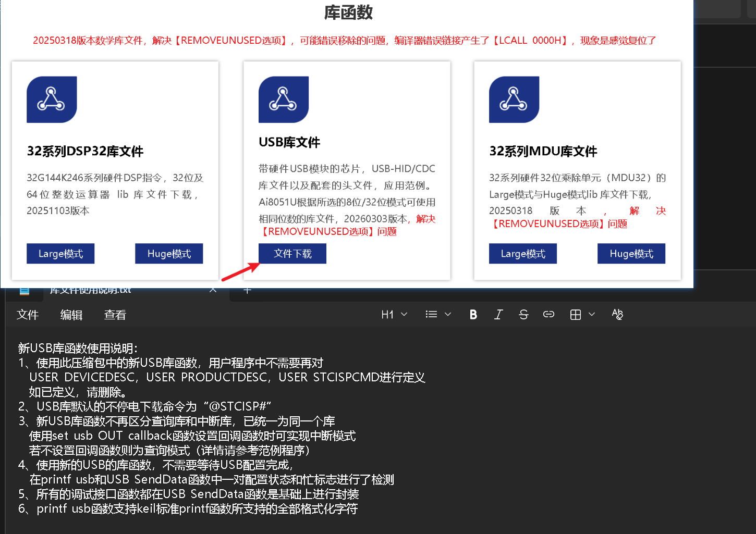Open the 文件 menu
756x534 pixels.
[28, 315]
